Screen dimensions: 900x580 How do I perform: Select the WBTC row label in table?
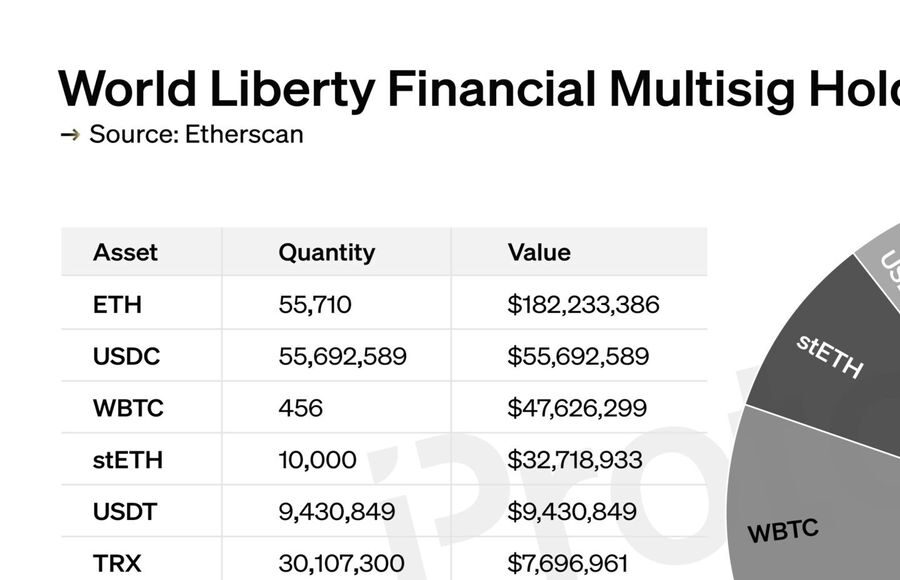[x=128, y=408]
